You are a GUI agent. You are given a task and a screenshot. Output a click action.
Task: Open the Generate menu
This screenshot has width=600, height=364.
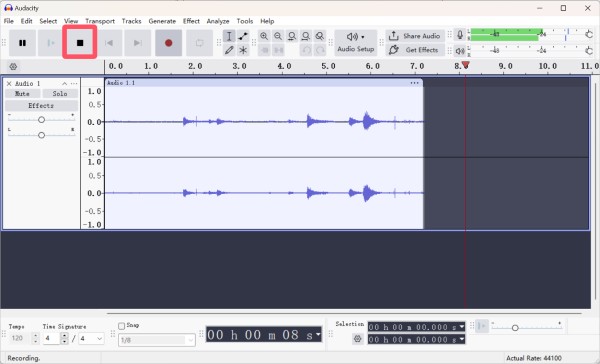(162, 21)
